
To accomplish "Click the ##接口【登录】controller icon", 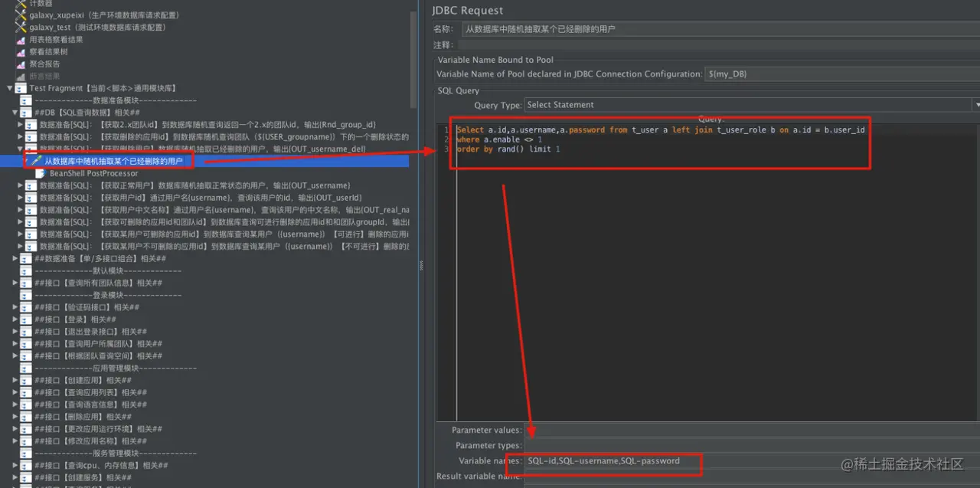I will [x=26, y=319].
